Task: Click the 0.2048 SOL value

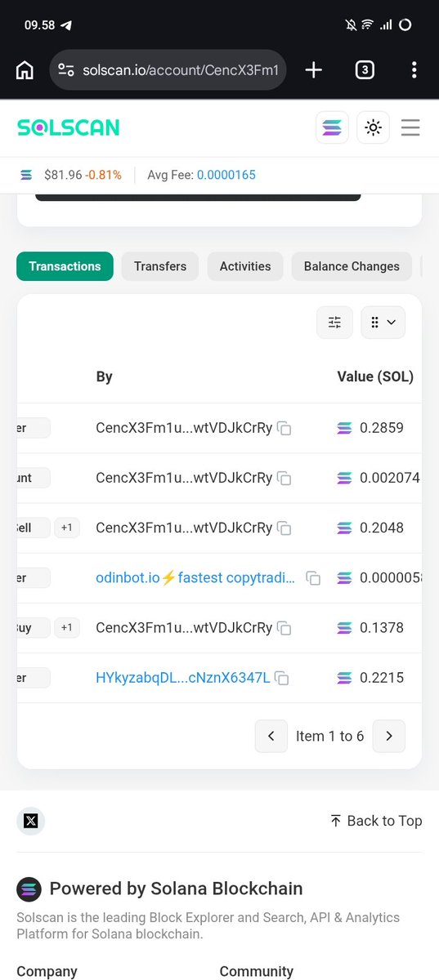Action: click(382, 528)
